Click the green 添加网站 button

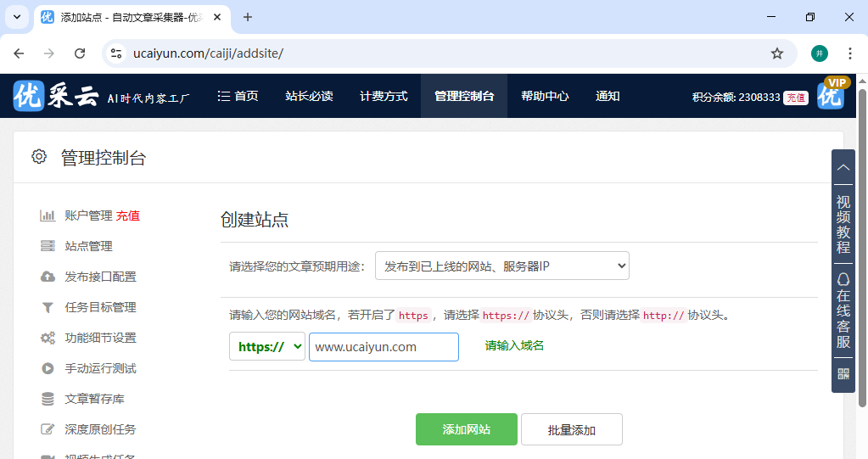click(466, 429)
